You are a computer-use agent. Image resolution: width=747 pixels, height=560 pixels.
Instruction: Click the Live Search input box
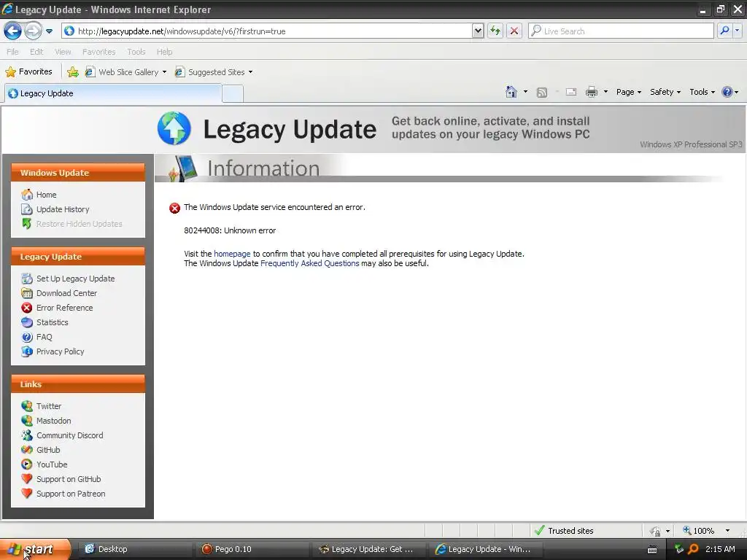coord(621,31)
